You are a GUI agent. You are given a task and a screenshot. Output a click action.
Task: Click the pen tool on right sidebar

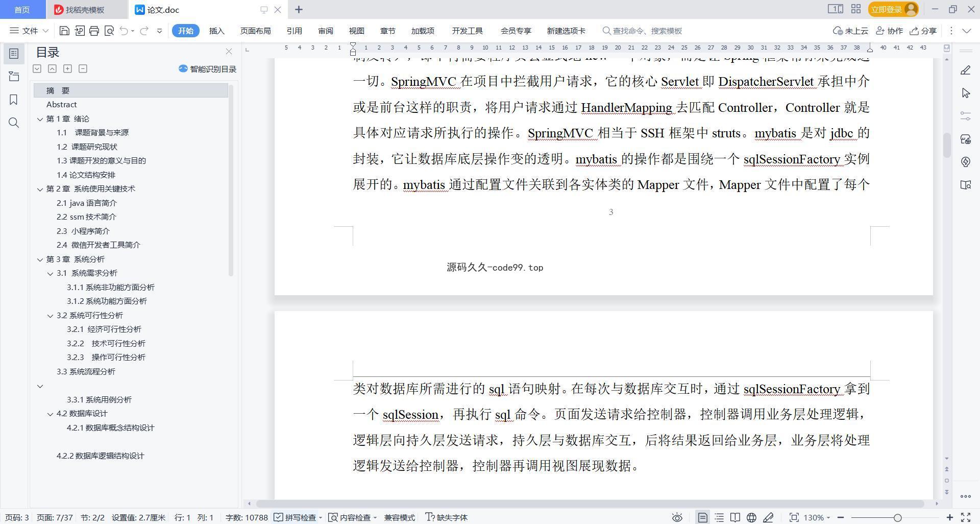click(965, 70)
